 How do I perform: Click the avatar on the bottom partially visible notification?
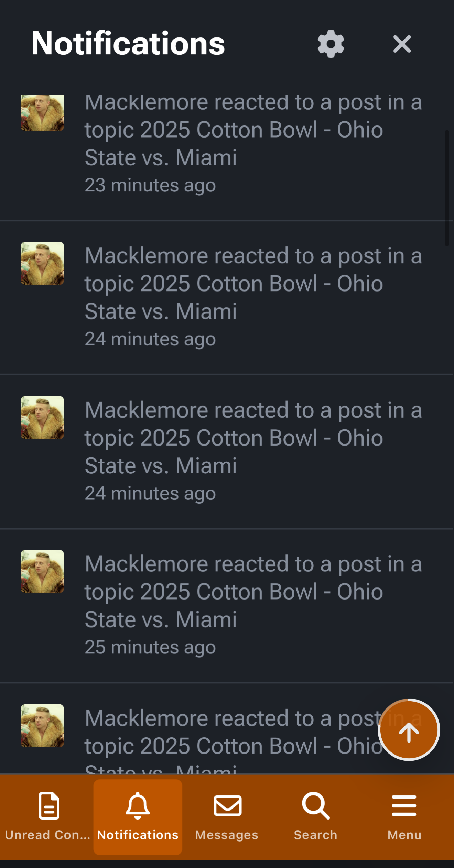tap(42, 726)
